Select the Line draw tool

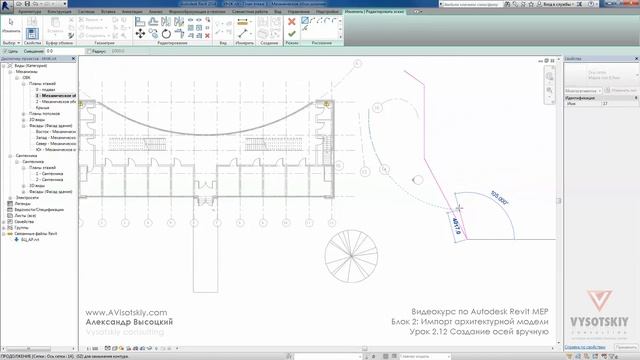[x=305, y=20]
